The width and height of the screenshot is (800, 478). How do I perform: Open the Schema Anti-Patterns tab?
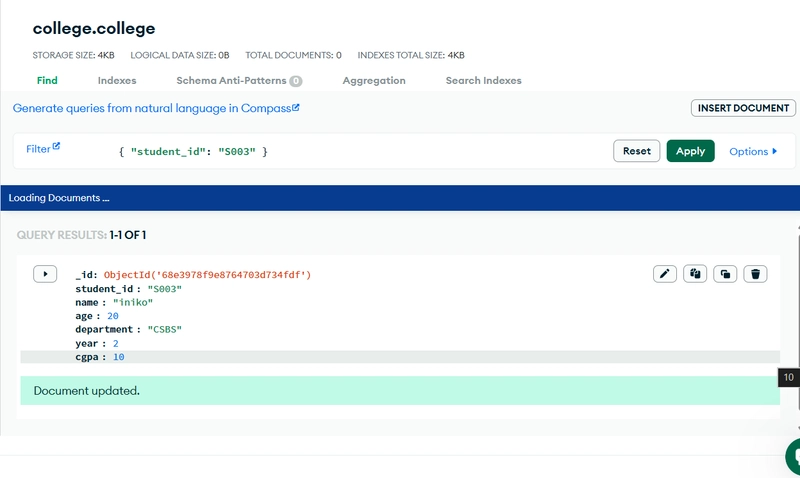(238, 81)
